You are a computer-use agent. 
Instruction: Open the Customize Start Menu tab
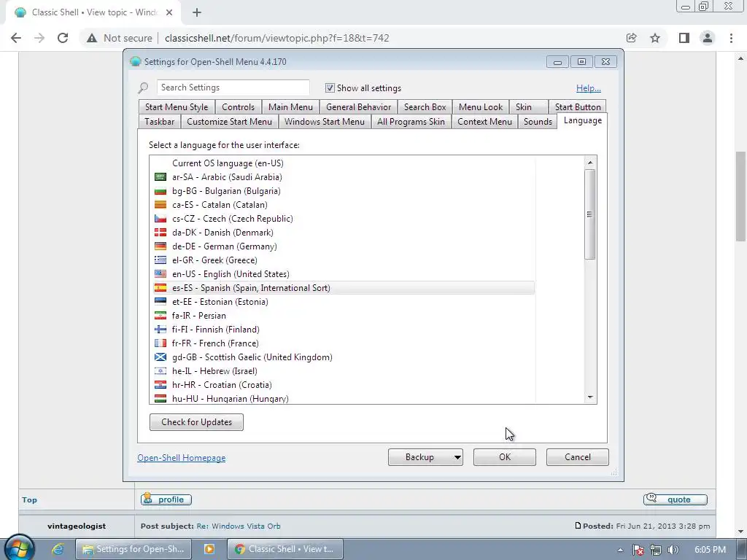230,122
